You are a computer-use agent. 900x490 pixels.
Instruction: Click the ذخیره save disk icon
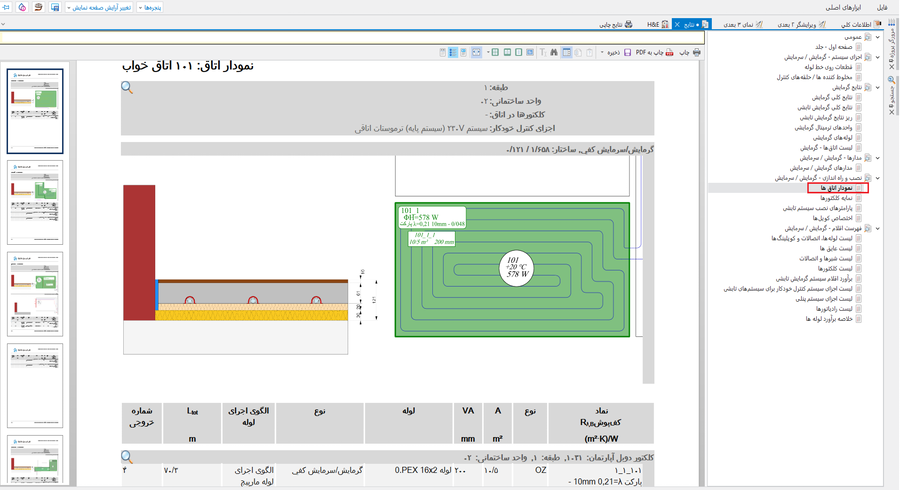pos(628,52)
